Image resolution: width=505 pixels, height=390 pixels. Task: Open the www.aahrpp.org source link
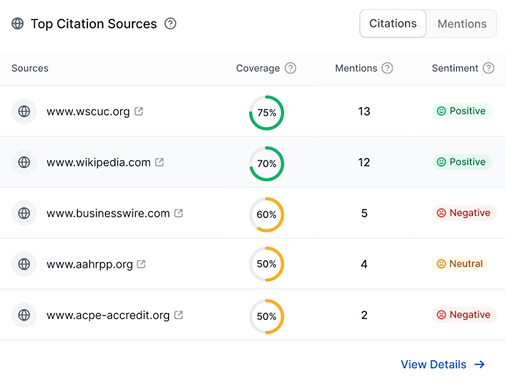point(90,264)
